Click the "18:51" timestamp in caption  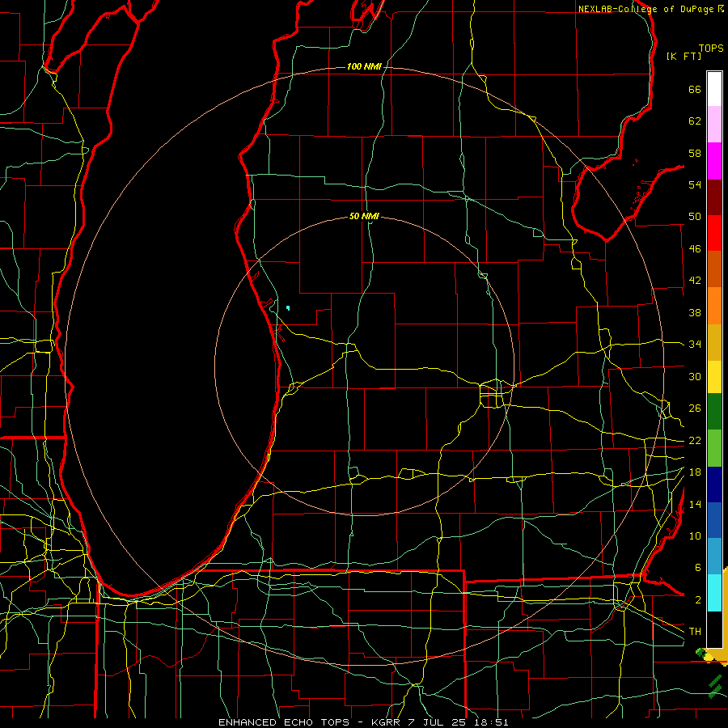tap(491, 722)
